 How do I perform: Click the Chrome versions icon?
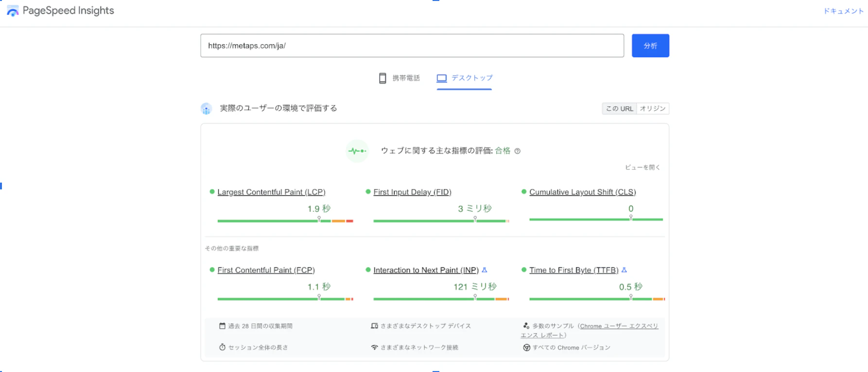[526, 347]
